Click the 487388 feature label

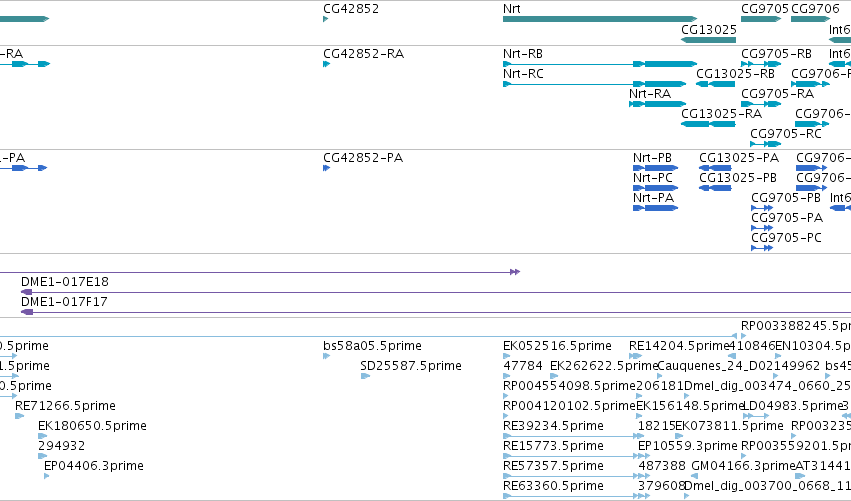coord(662,466)
